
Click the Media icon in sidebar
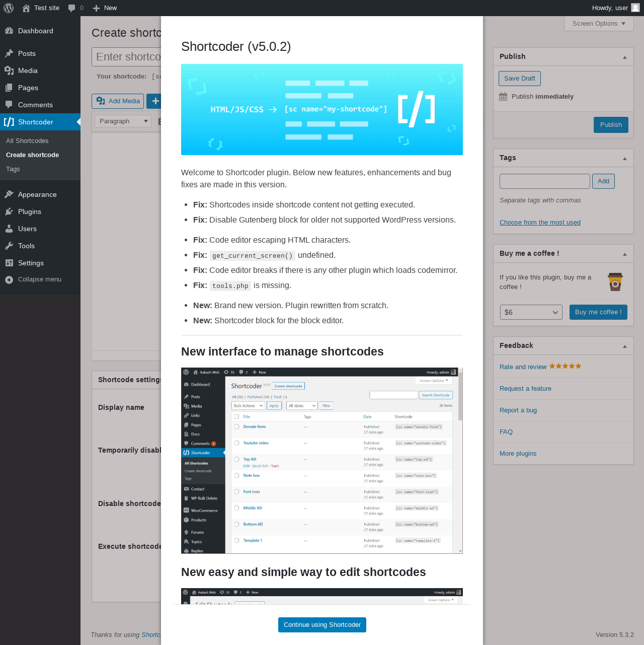point(9,70)
